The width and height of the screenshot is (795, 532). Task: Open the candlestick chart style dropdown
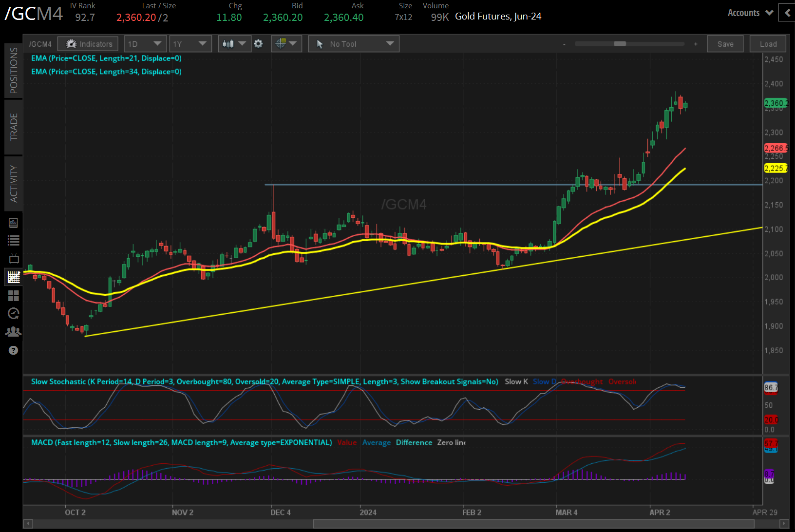(x=234, y=44)
